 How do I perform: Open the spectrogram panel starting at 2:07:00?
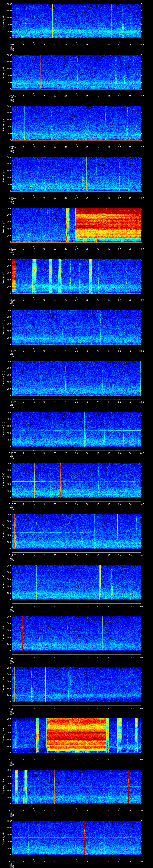(77, 327)
